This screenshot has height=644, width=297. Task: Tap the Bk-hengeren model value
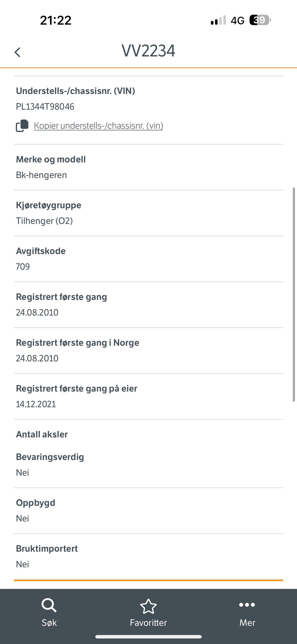pos(41,175)
